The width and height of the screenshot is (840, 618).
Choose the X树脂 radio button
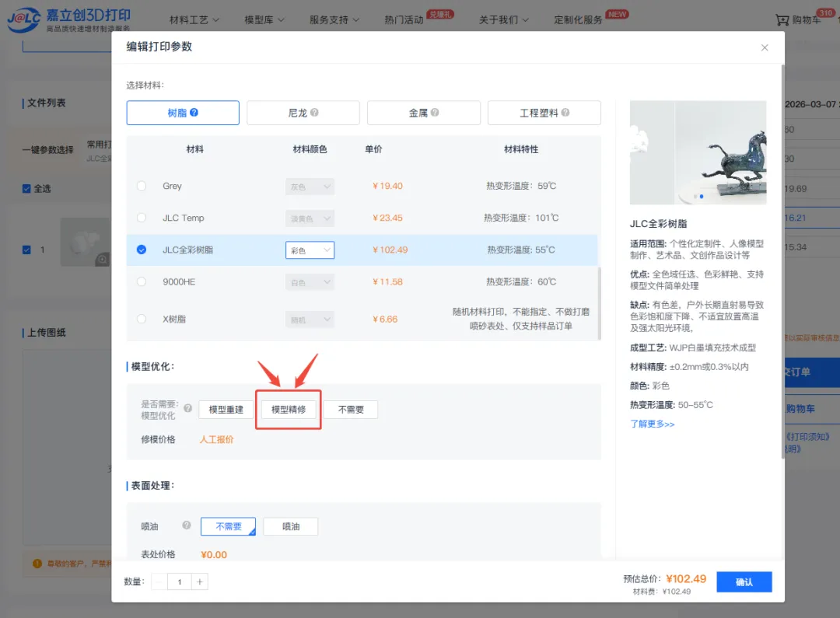(x=142, y=319)
